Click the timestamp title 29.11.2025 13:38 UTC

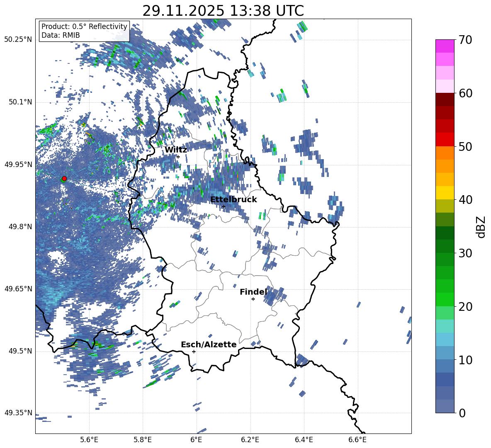click(223, 11)
